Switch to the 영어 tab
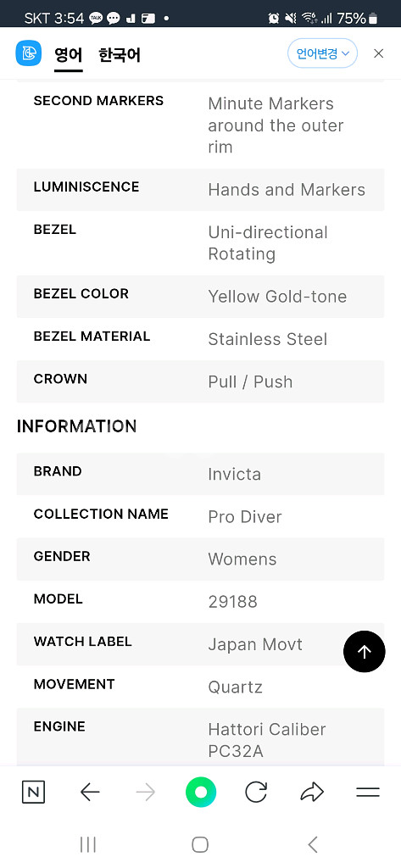401x868 pixels. click(68, 55)
